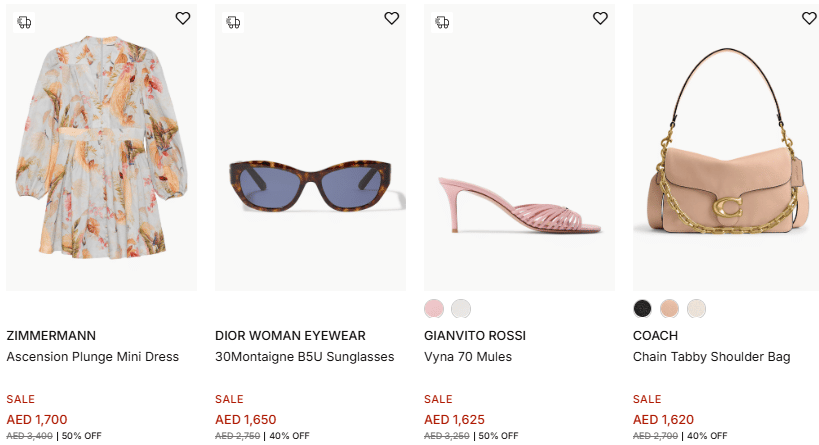Choose cream swatch for Coach shoulder bag
Image resolution: width=819 pixels, height=445 pixels.
point(696,308)
